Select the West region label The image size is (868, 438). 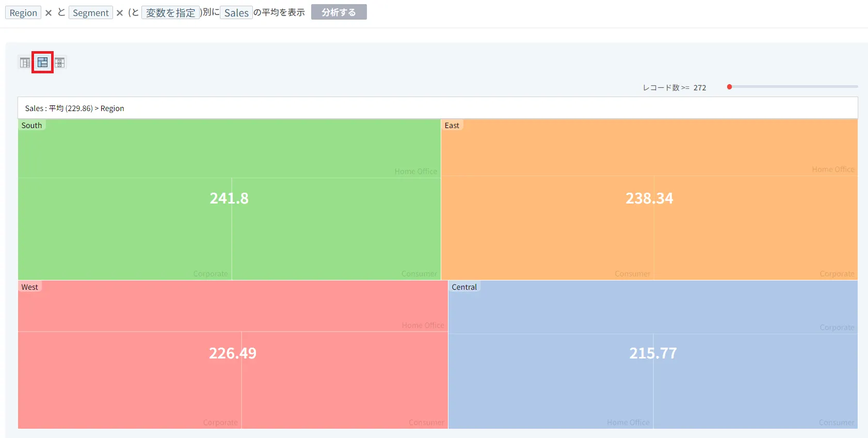[x=30, y=287]
